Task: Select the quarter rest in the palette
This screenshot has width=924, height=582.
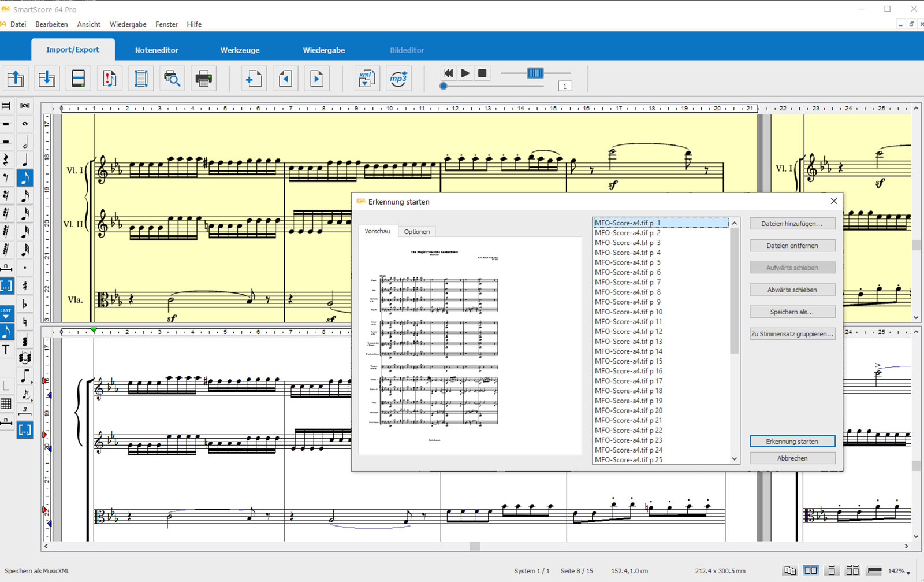Action: pos(6,160)
